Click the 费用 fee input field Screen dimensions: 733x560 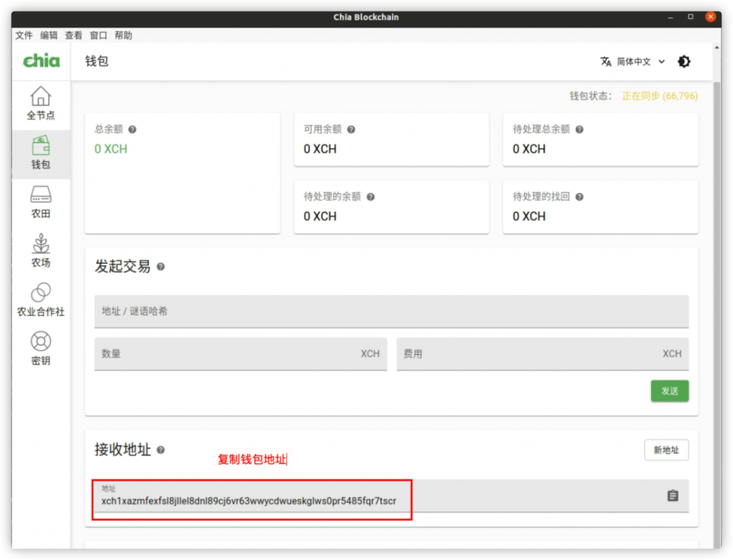(542, 354)
